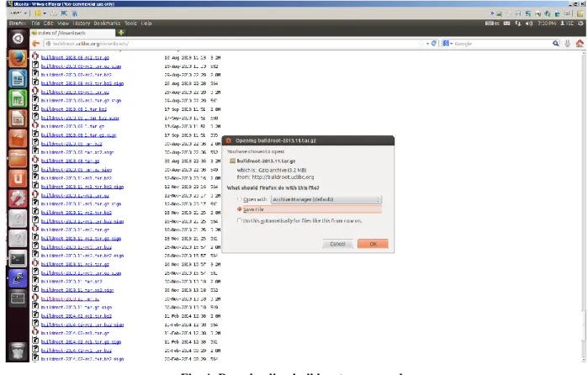
Task: Go back with the Firefox back arrow
Action: (x=36, y=44)
